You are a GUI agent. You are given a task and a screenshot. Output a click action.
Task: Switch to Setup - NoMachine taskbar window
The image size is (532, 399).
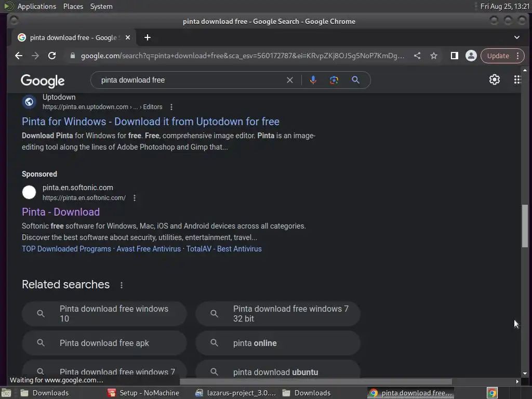tap(143, 393)
